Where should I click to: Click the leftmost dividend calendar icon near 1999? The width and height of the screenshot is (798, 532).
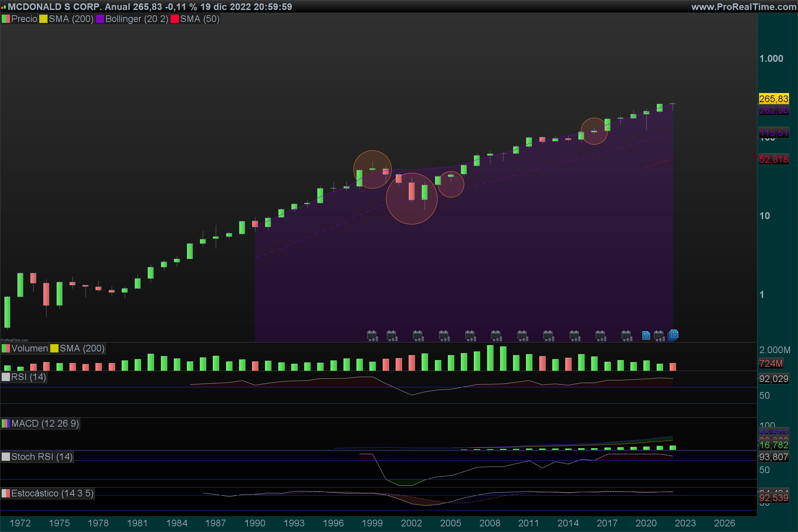pos(372,336)
